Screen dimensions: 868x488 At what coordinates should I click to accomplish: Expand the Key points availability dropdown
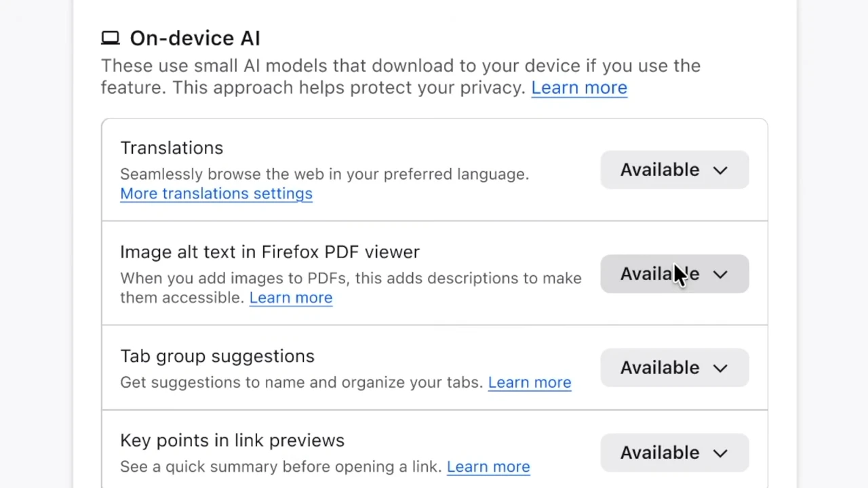tap(674, 453)
